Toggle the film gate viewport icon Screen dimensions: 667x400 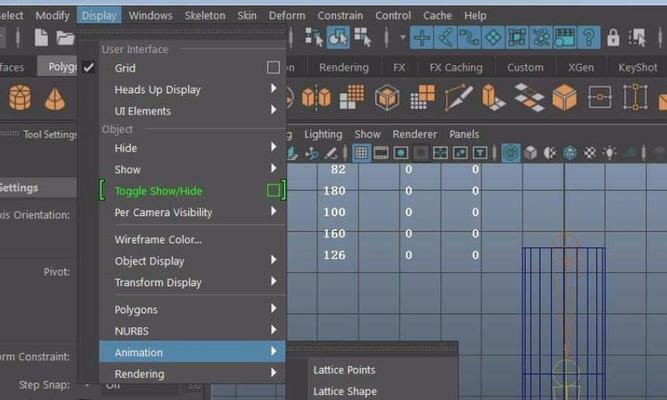(381, 153)
